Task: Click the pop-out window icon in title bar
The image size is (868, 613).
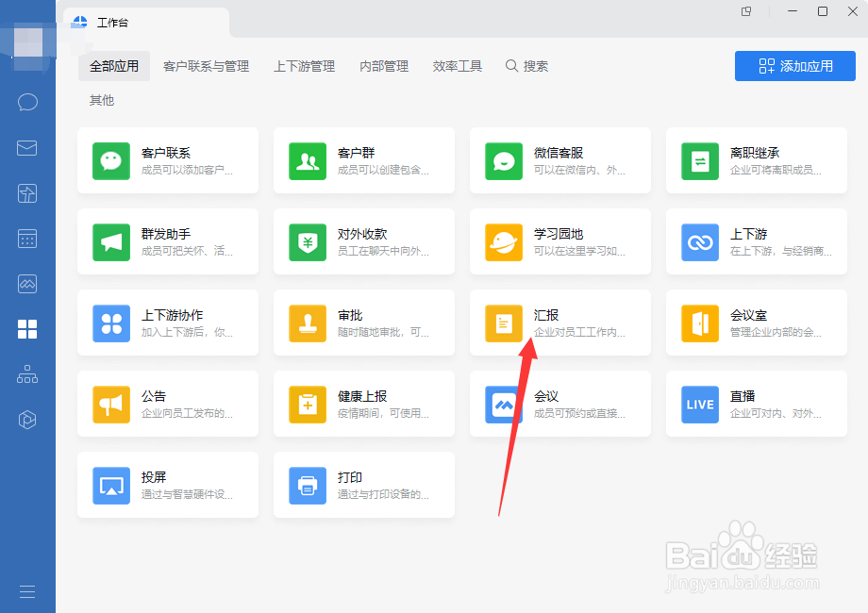Action: coord(746,11)
